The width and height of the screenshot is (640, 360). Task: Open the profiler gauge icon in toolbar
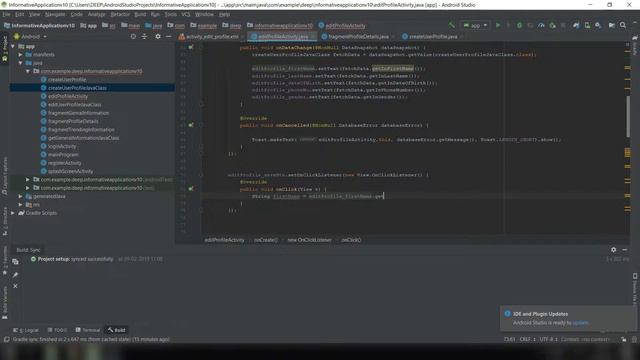541,25
